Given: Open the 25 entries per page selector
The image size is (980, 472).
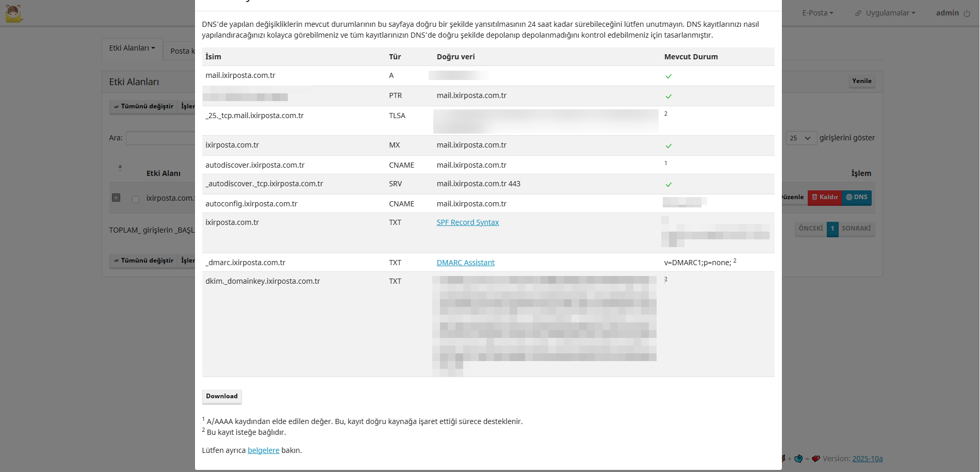Looking at the screenshot, I should click(x=801, y=138).
